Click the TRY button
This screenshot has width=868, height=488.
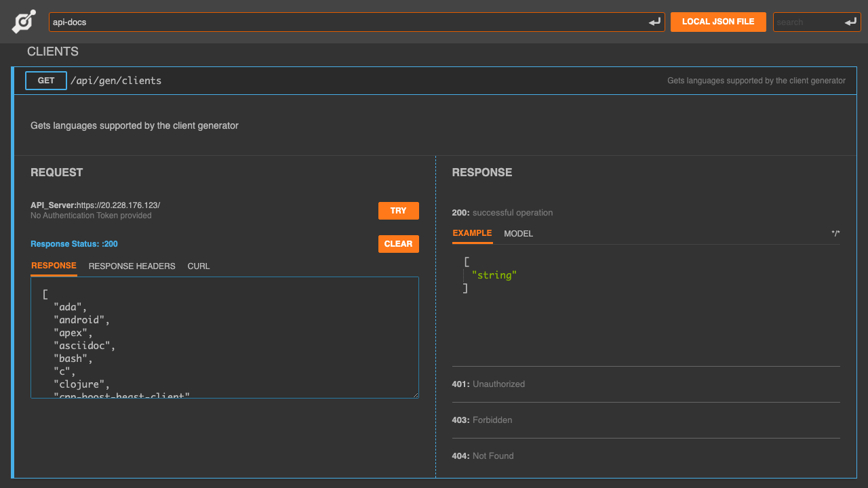click(399, 211)
